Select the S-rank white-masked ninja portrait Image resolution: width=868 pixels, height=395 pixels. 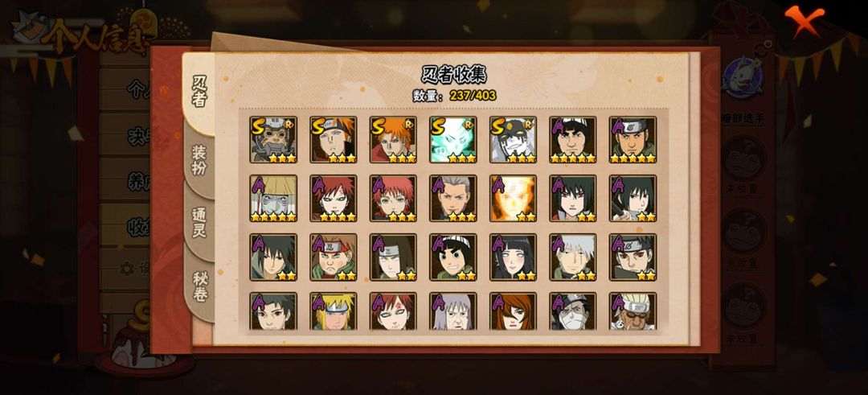coord(513,140)
